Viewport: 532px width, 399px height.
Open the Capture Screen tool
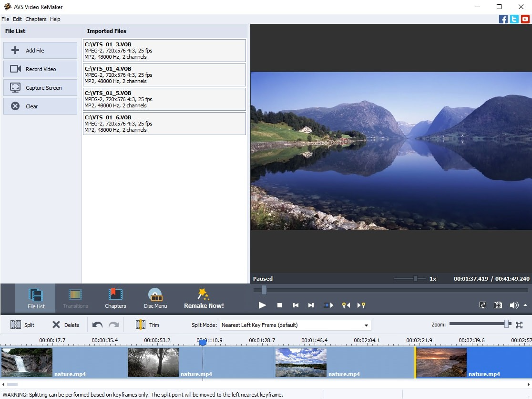[40, 87]
